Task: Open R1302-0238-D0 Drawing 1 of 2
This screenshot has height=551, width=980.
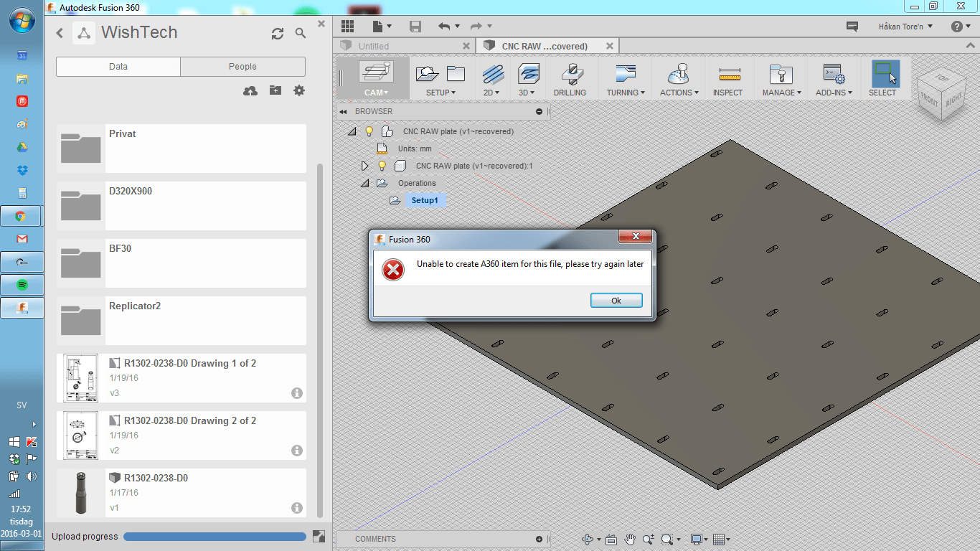Action: [x=182, y=378]
